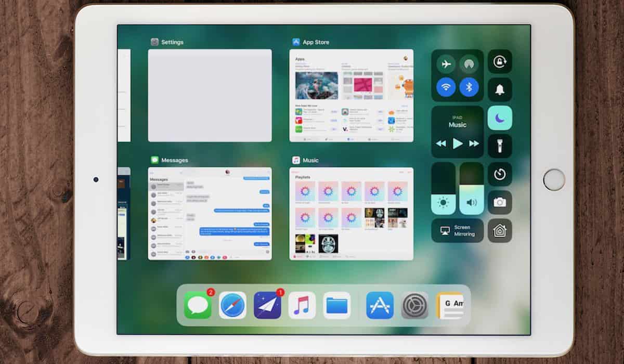This screenshot has width=624, height=364.
Task: Open the paper plane mail app in dock
Action: tap(267, 305)
